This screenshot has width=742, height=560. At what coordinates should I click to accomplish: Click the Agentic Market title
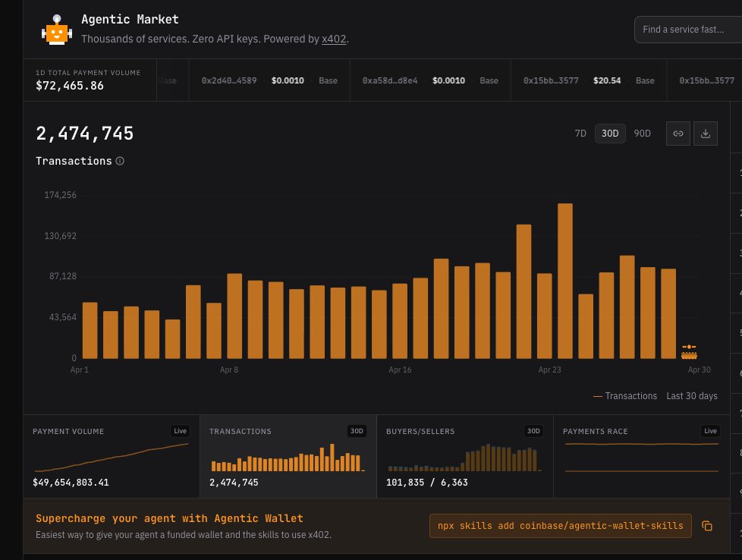[x=130, y=20]
